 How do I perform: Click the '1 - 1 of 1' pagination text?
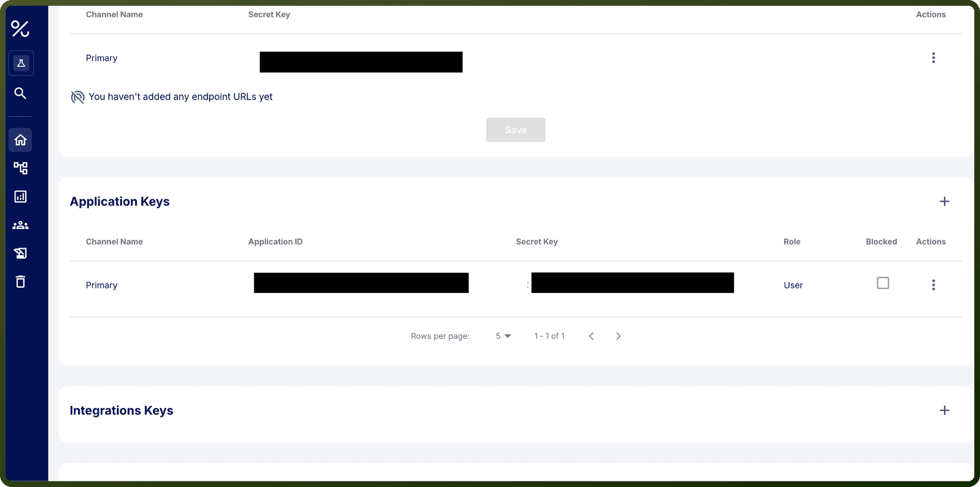(x=549, y=336)
